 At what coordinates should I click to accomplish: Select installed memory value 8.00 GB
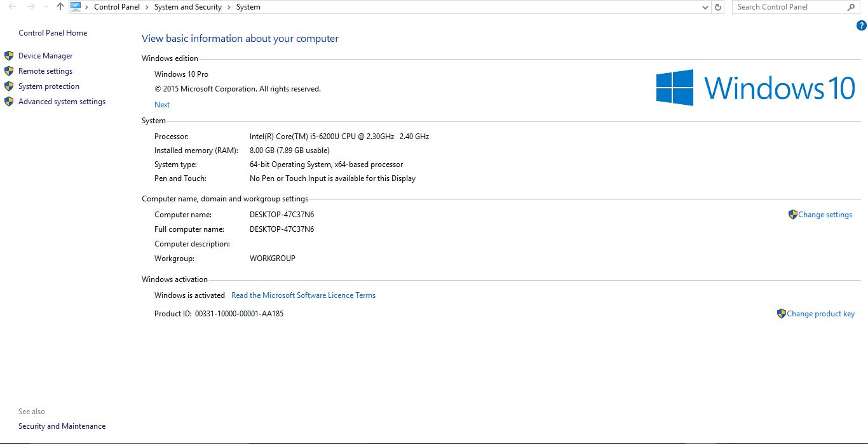(289, 151)
